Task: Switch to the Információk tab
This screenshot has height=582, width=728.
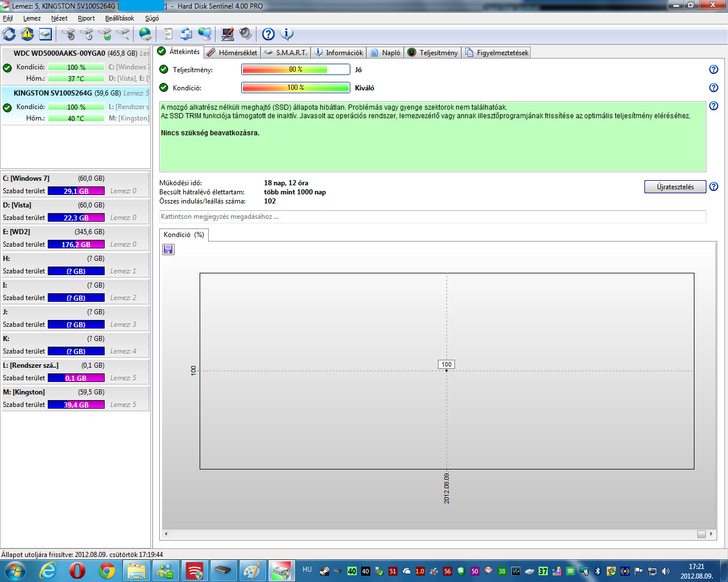Action: (x=338, y=52)
